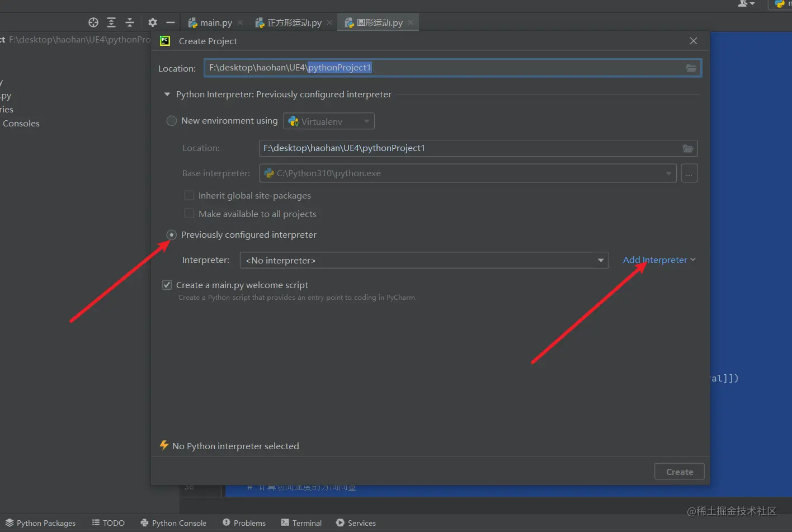This screenshot has height=532, width=792.
Task: Select New environment using radio button
Action: [172, 121]
